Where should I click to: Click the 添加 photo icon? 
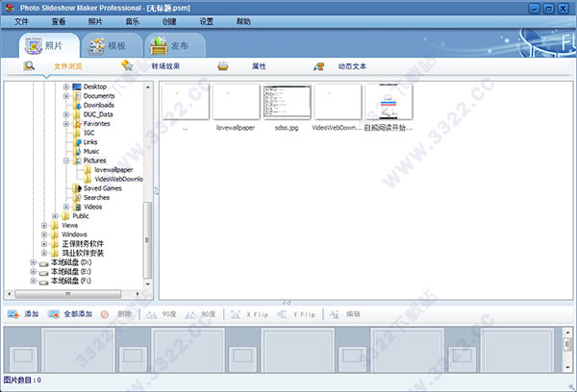coord(13,314)
